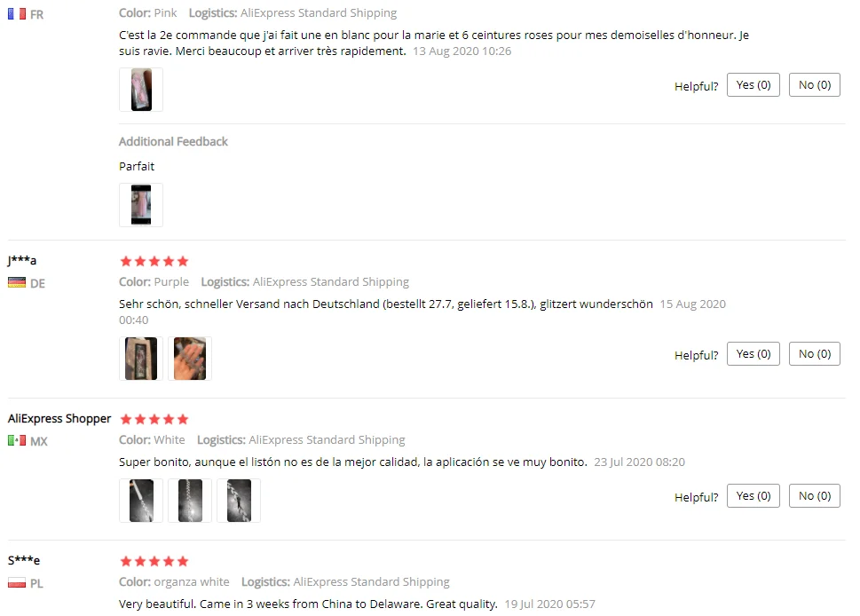Screen dimensions: 860x616
Task: View first photo in J***a's purple review
Action: coord(141,359)
